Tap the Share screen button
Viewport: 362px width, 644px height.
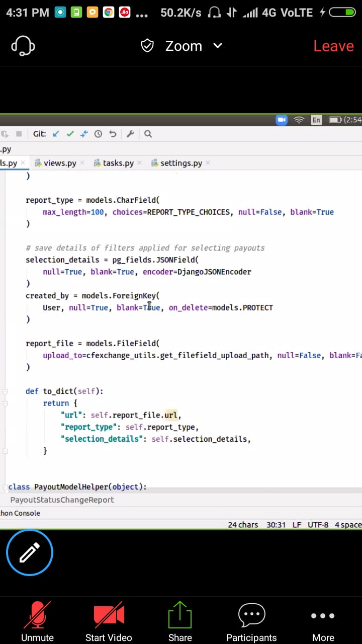point(180,622)
